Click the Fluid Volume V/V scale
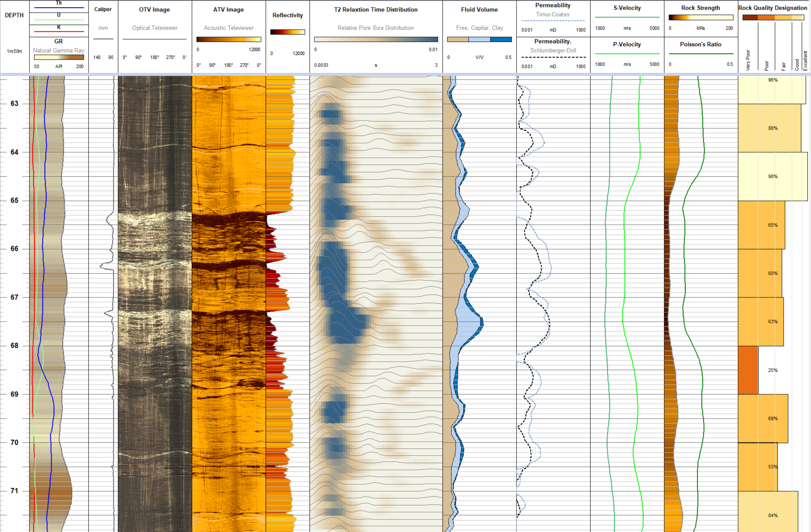This screenshot has width=811, height=532. [478, 57]
